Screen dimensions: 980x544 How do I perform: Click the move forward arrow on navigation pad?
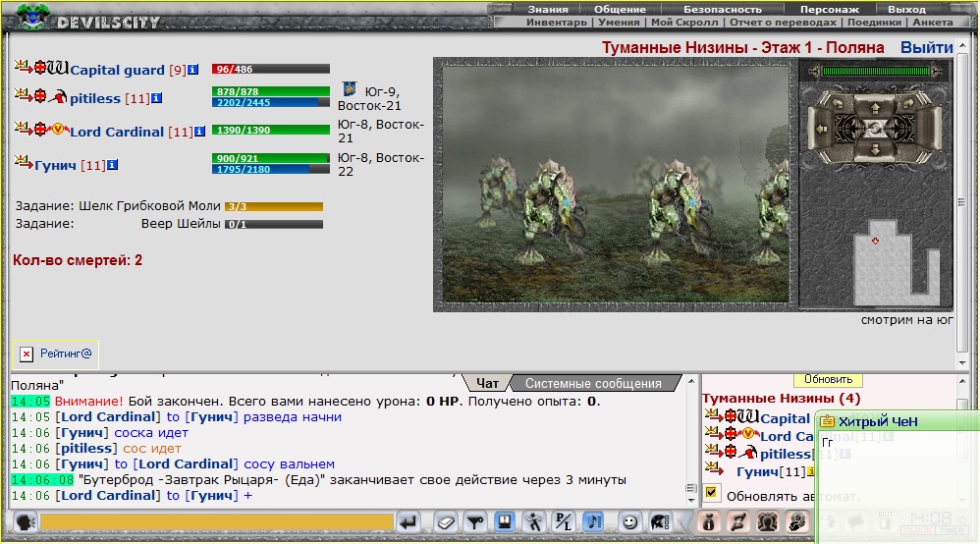pyautogui.click(x=875, y=109)
